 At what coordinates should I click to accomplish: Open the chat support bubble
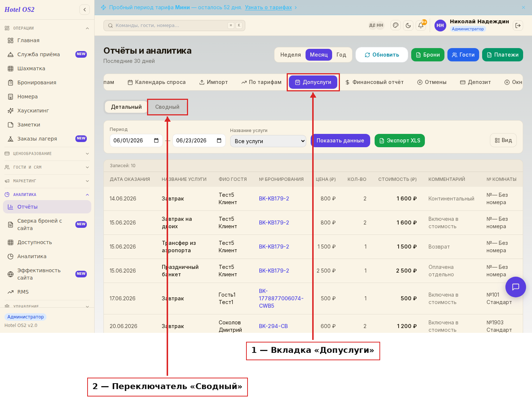pos(516,287)
